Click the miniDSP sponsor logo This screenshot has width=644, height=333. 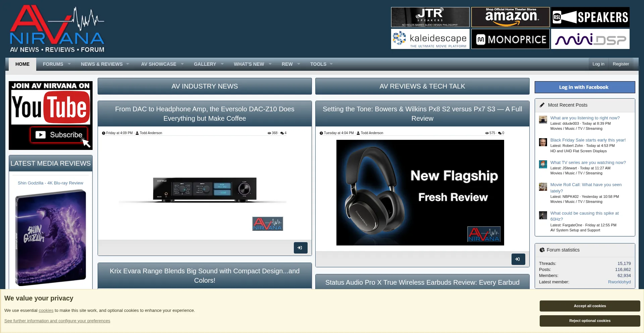pos(590,39)
